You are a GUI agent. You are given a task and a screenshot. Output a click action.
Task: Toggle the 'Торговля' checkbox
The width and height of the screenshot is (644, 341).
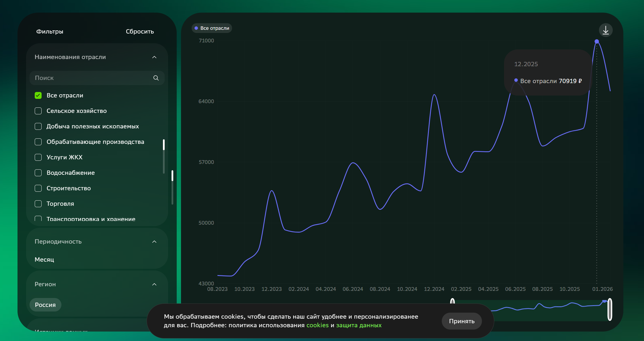pyautogui.click(x=38, y=204)
